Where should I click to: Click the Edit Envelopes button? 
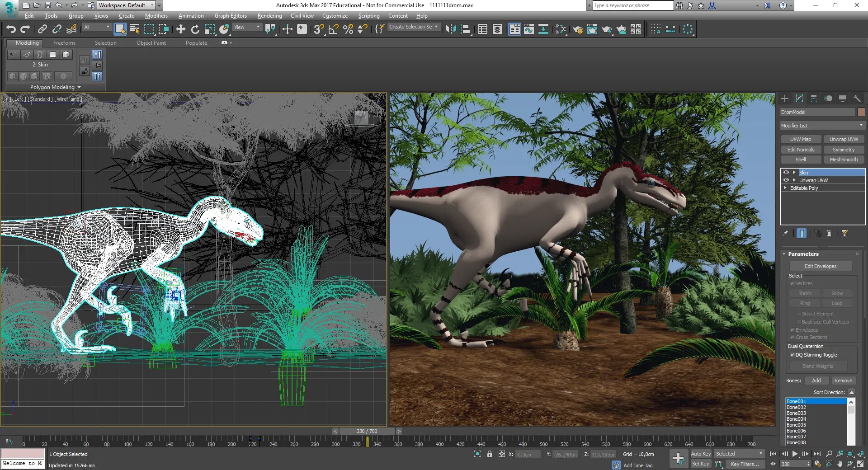(x=820, y=266)
